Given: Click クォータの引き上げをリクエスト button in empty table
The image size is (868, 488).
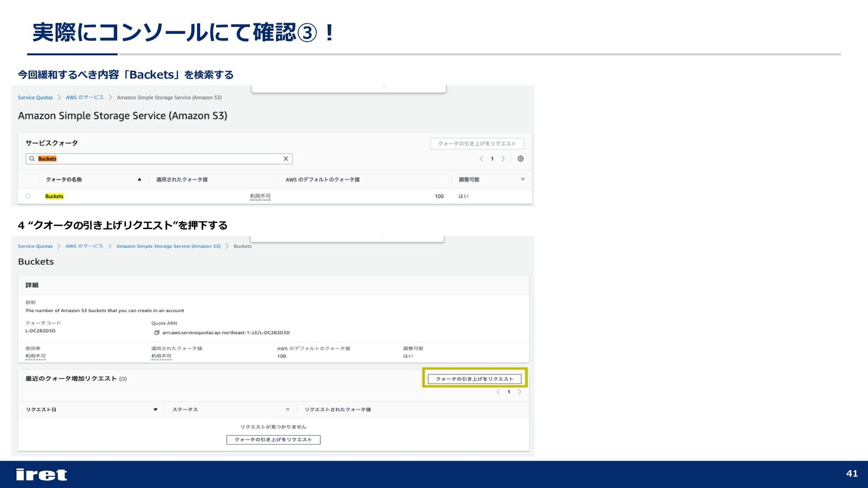Looking at the screenshot, I should (x=274, y=440).
